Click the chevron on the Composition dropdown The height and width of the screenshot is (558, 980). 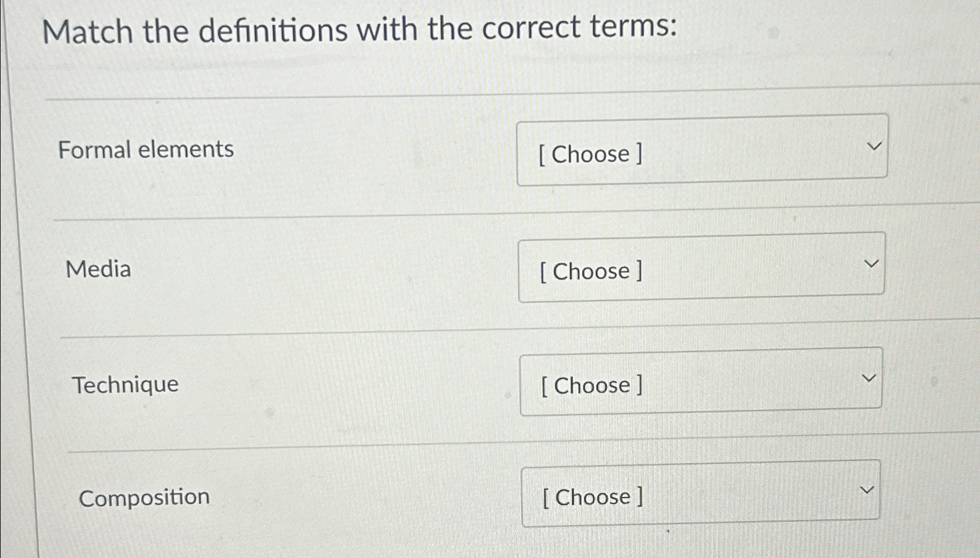[866, 489]
